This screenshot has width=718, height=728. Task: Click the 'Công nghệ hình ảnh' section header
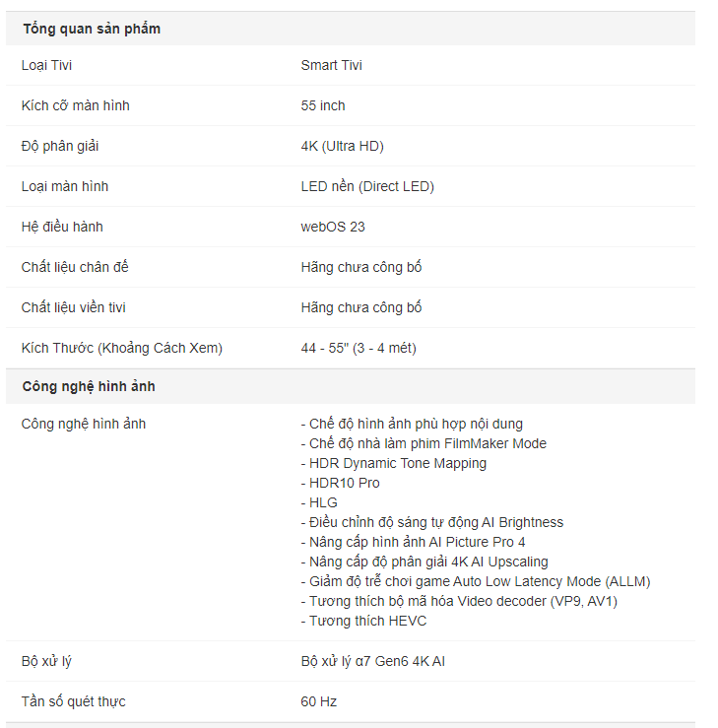click(89, 386)
